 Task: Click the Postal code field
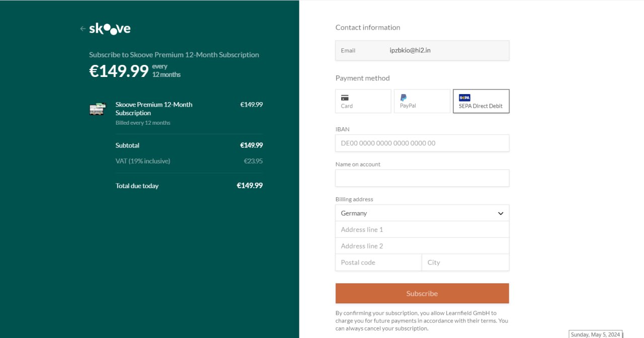pyautogui.click(x=378, y=263)
